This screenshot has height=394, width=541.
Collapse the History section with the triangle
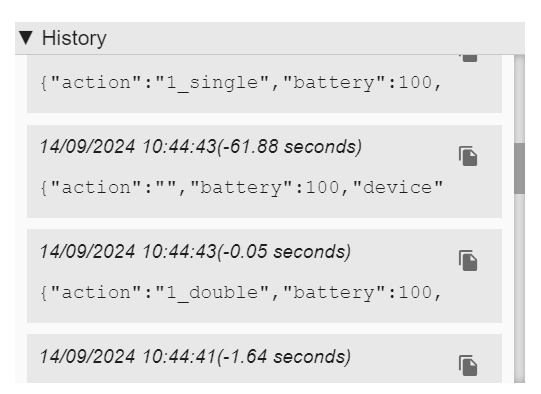click(26, 38)
